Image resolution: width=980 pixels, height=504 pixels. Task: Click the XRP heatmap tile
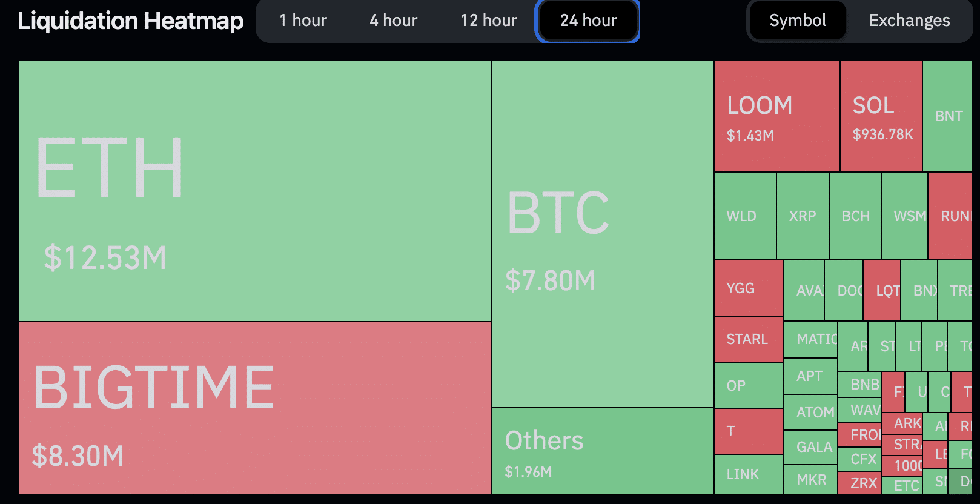tap(803, 216)
